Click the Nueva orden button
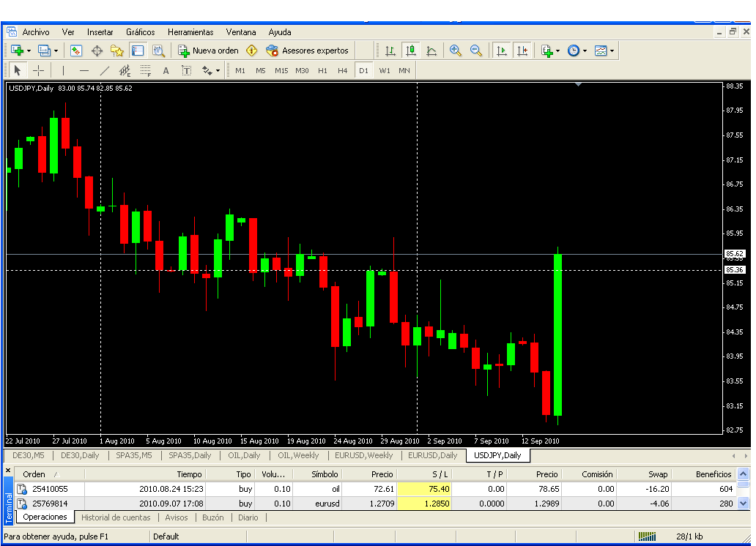Screen dimensions: 756x546 pos(208,51)
